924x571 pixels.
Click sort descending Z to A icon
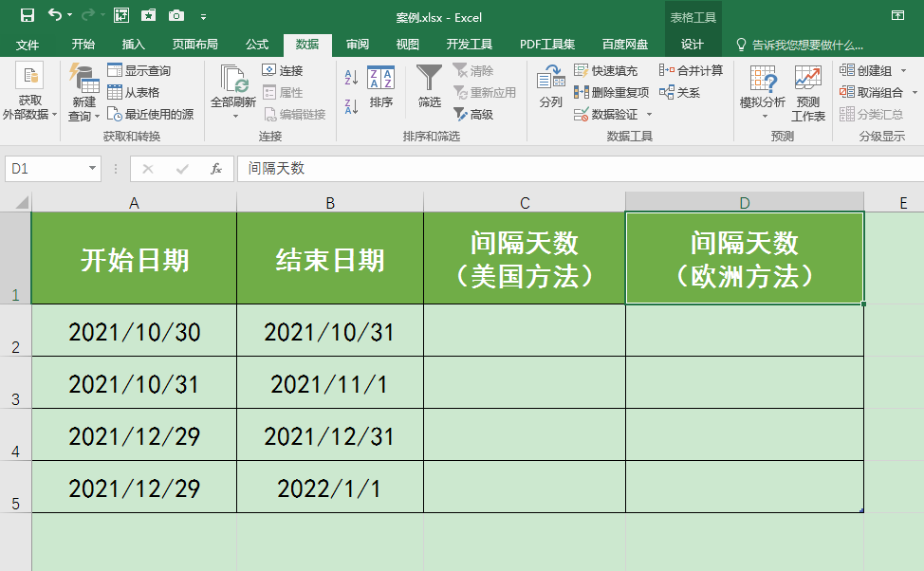(351, 106)
